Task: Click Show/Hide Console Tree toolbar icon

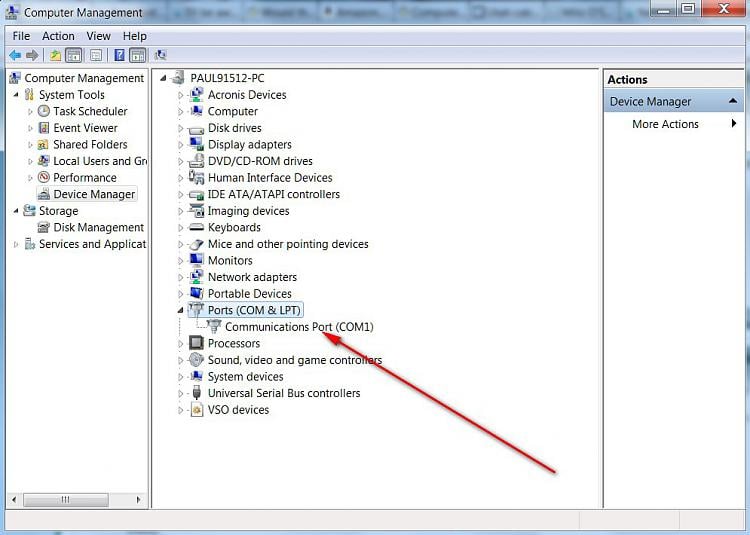Action: pyautogui.click(x=74, y=55)
